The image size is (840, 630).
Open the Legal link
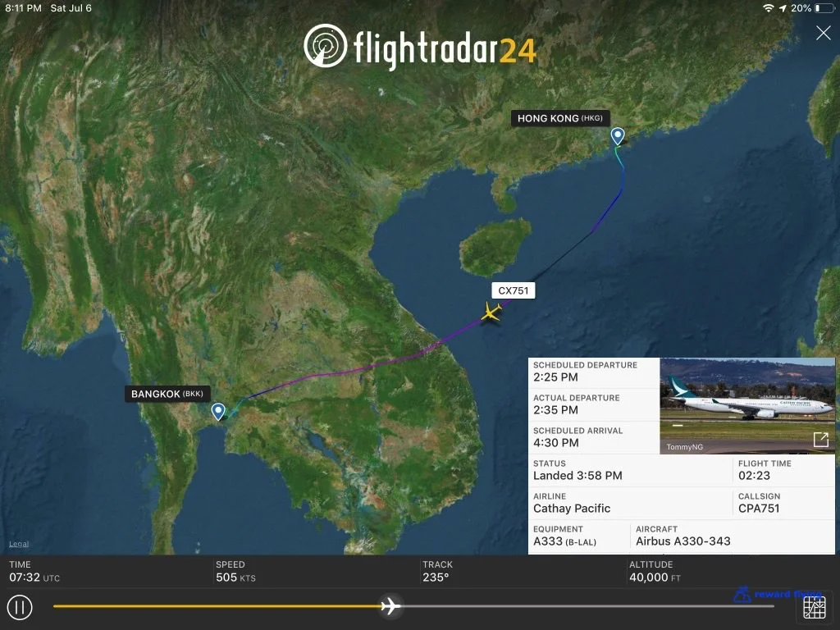click(x=19, y=544)
